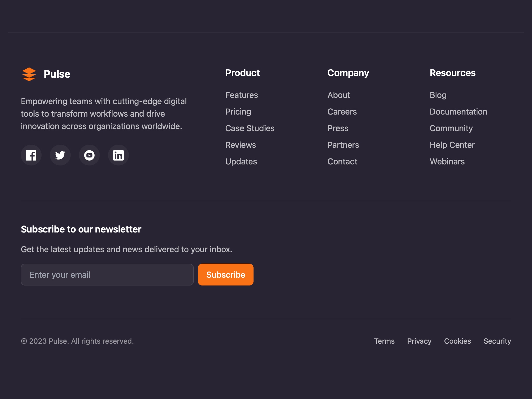View the Documentation
Image resolution: width=532 pixels, height=399 pixels.
pyautogui.click(x=458, y=112)
